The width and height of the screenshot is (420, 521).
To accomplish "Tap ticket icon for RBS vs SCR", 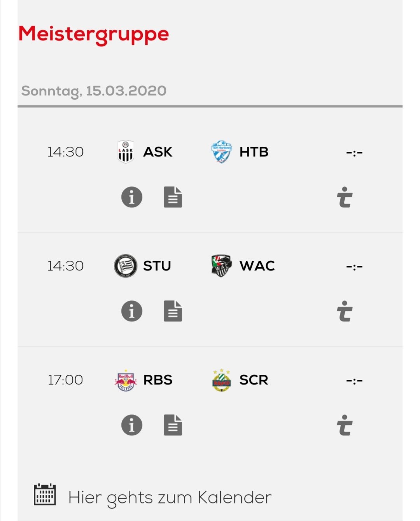I will click(345, 425).
